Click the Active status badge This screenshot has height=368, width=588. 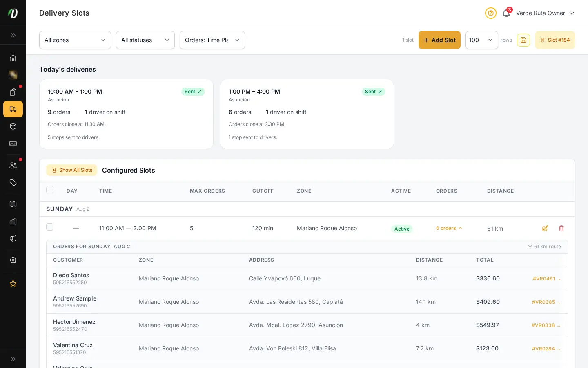pos(402,229)
